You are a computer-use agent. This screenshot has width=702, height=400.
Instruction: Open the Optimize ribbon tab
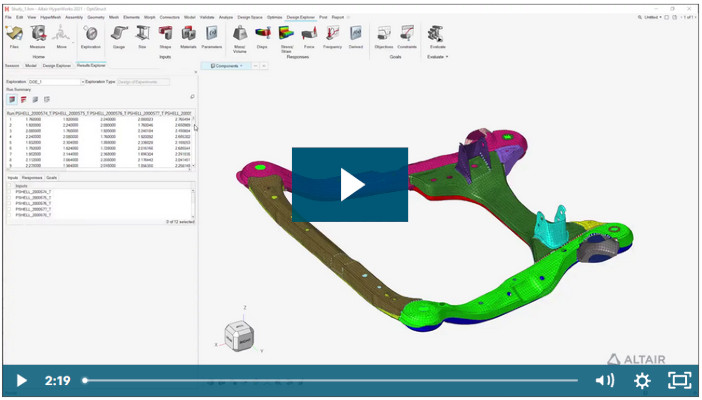coord(274,17)
